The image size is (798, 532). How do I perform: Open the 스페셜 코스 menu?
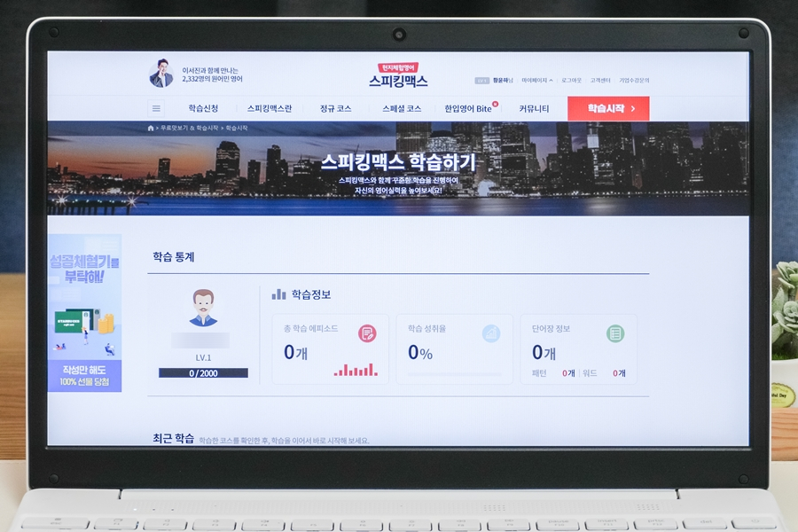pyautogui.click(x=402, y=108)
